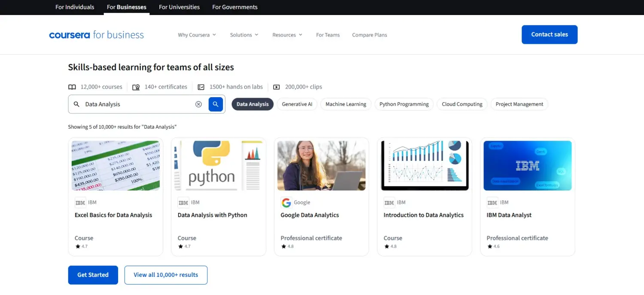Open the Introduction to Data Analytics charts thumbnail
The image size is (644, 295).
(x=425, y=166)
